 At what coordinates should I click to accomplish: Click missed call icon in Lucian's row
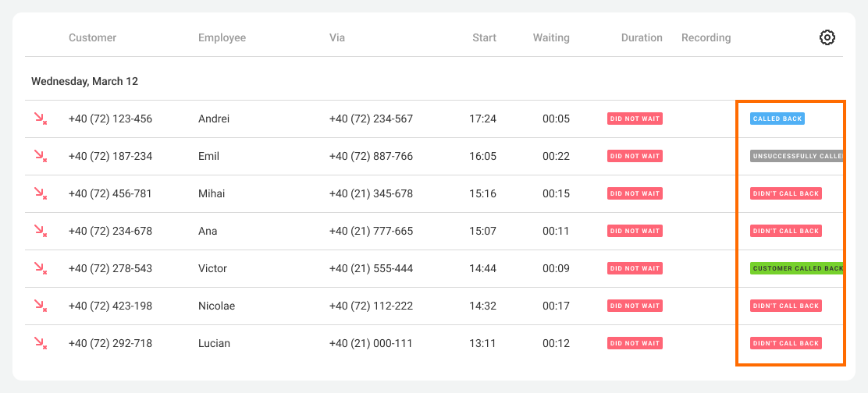[x=40, y=343]
